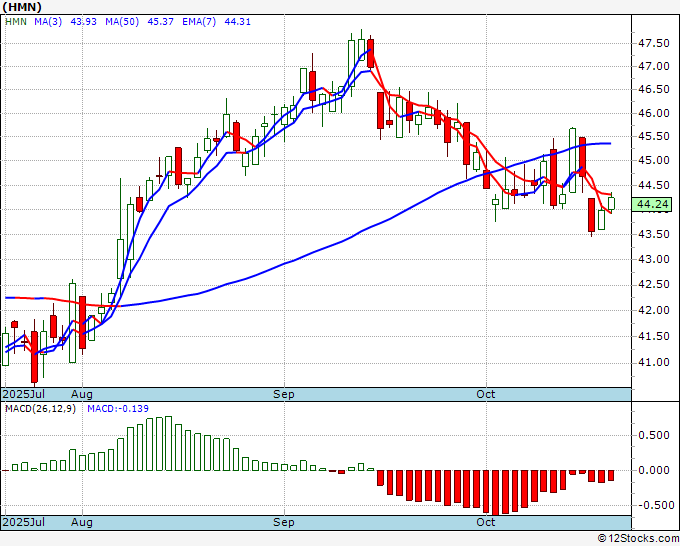Click the deepest red MACD histogram bar
This screenshot has width=680, height=546.
(x=495, y=493)
